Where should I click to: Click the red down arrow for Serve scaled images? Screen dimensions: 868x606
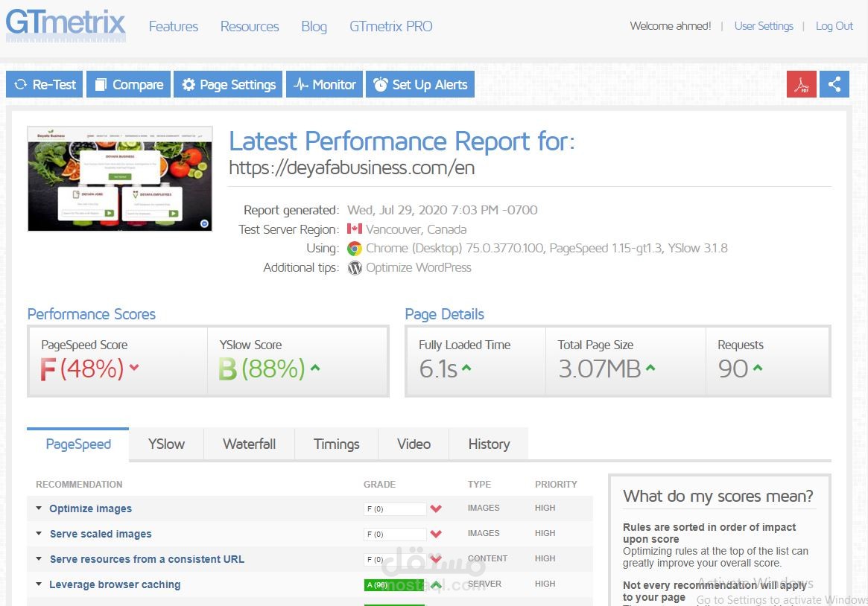[436, 534]
